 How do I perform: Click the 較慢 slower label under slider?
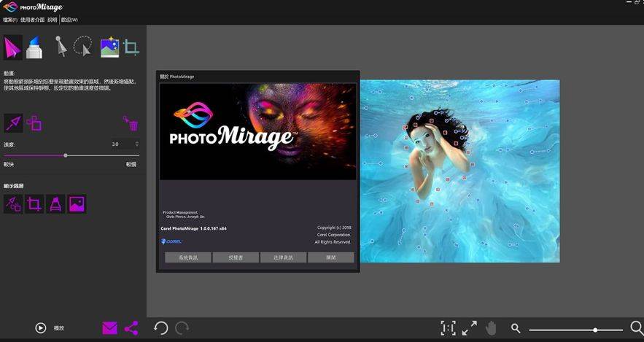point(131,164)
